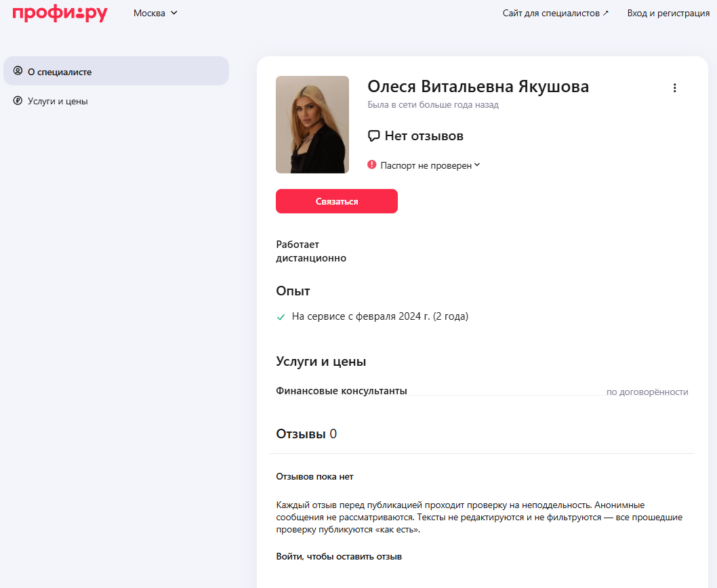Click the red passport warning icon
Image resolution: width=717 pixels, height=588 pixels.
coord(372,165)
